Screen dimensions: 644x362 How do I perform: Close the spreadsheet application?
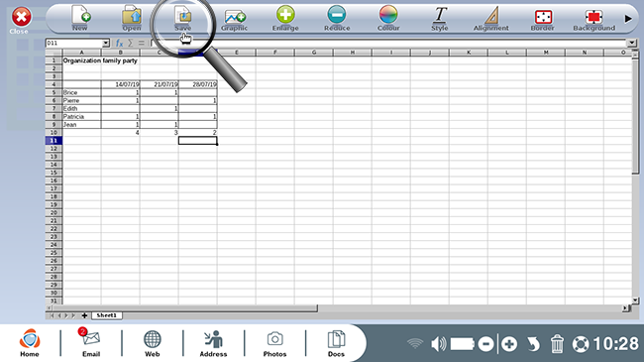click(21, 19)
